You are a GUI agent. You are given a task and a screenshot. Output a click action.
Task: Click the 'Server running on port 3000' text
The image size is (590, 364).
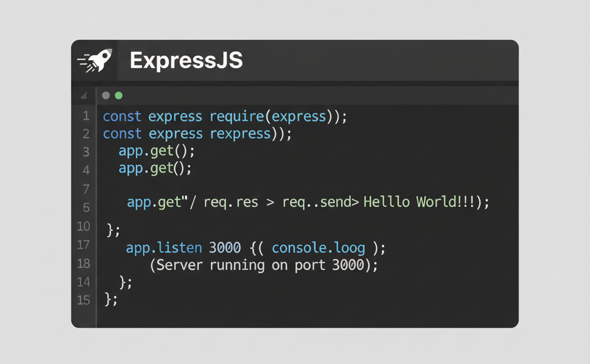[260, 265]
